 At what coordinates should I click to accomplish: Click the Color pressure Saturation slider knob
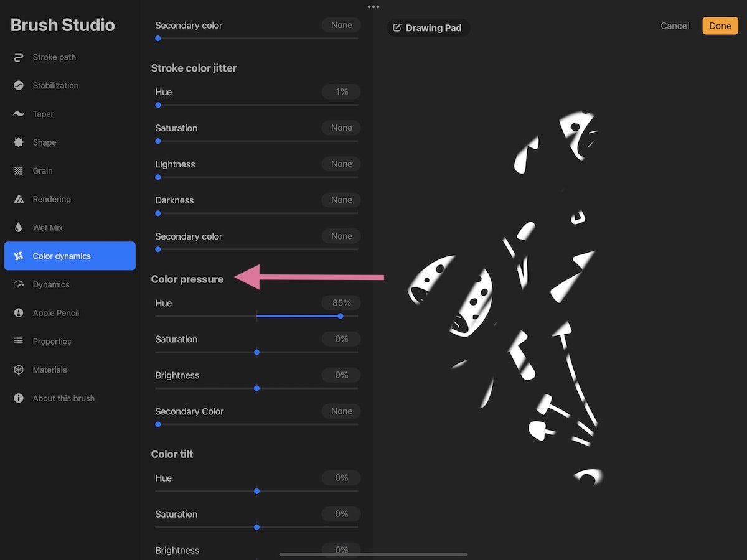[x=256, y=352]
